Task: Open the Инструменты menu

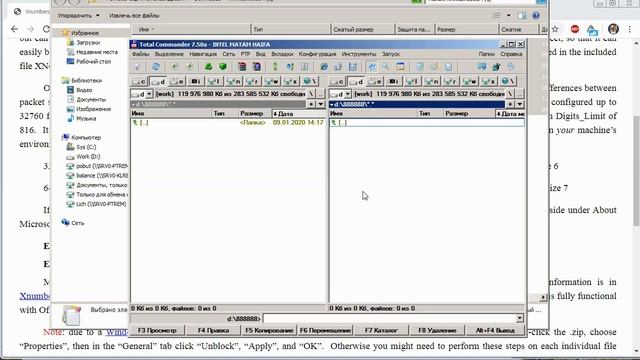Action: point(359,54)
